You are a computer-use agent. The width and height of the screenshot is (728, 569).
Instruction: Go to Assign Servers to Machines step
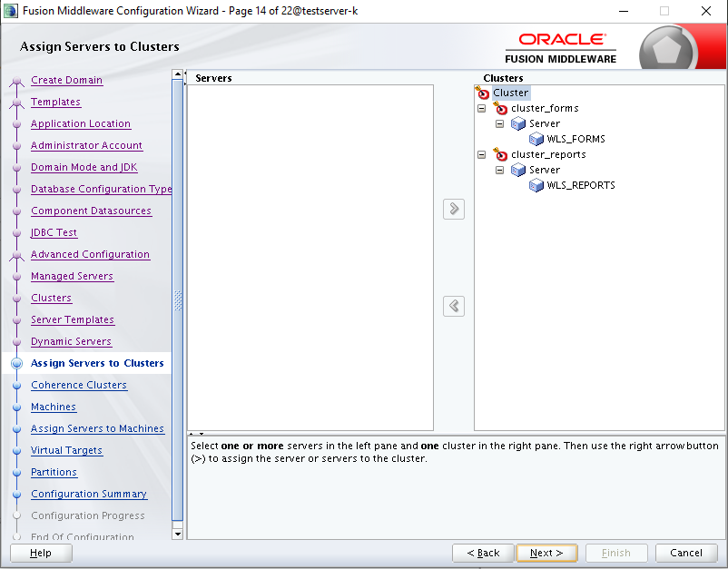click(x=97, y=429)
